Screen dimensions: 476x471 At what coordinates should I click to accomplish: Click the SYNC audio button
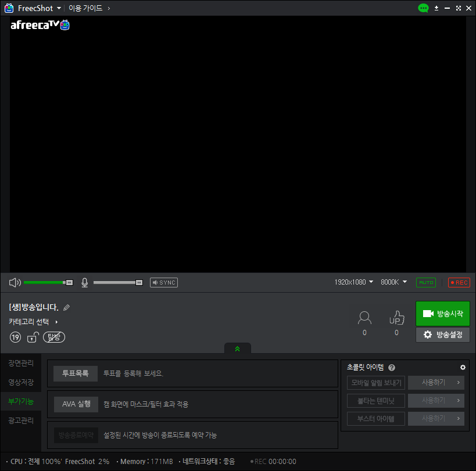[x=164, y=283]
